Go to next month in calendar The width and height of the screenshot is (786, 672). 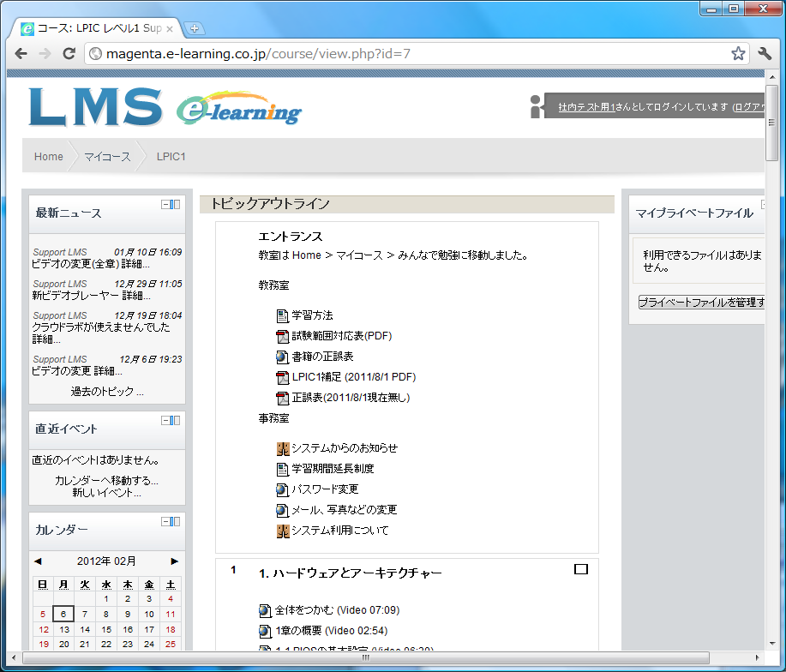[x=175, y=561]
